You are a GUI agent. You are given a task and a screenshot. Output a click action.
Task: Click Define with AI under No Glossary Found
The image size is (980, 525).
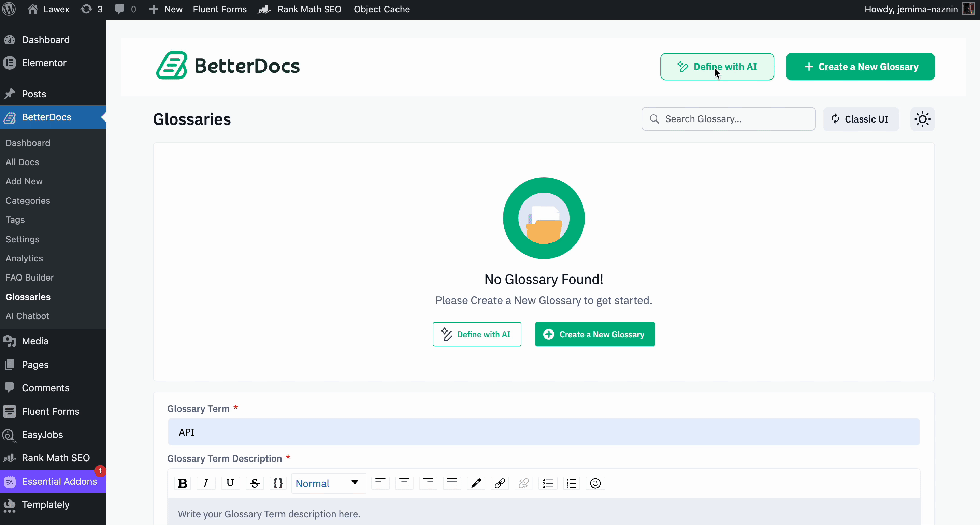coord(477,334)
